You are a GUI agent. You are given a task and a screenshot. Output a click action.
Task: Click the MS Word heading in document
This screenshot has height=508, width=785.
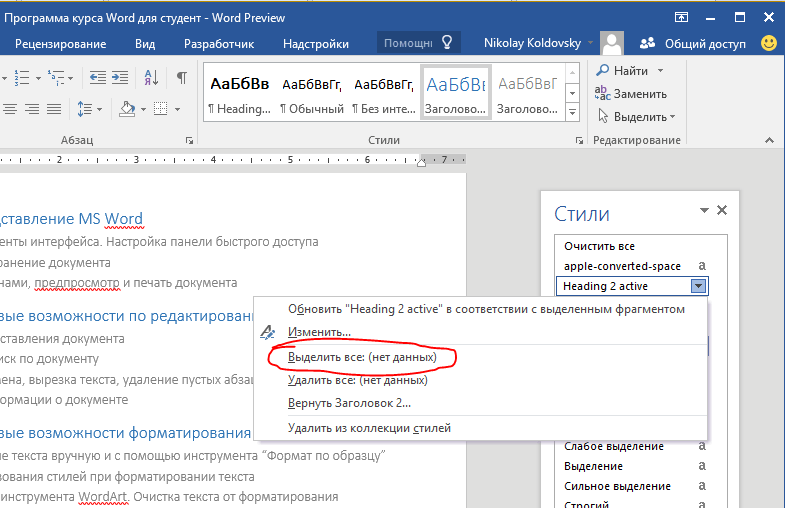tap(70, 219)
